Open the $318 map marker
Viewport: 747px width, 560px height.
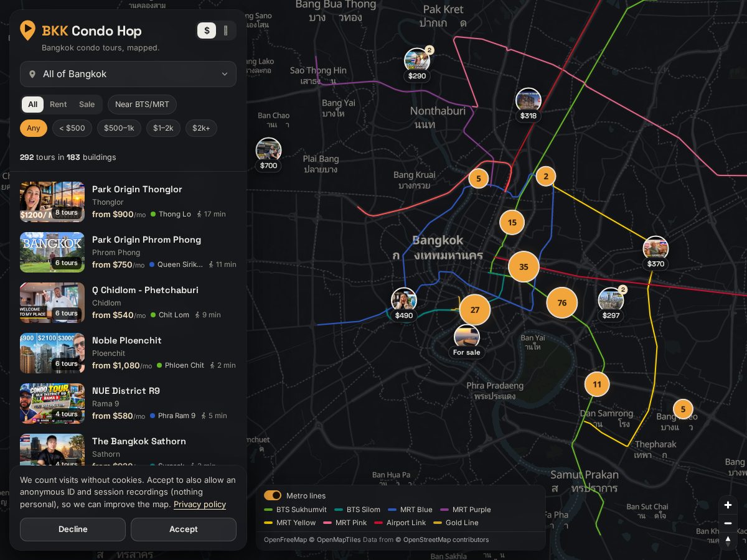529,105
